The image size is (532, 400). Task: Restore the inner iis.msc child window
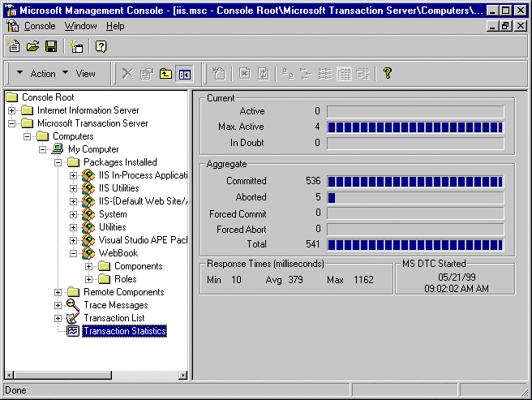[x=505, y=26]
